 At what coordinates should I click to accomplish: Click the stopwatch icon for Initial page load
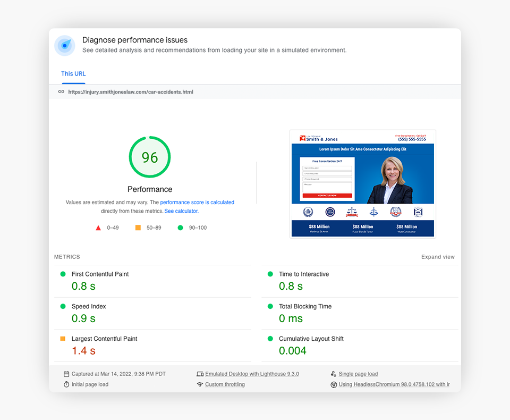(66, 384)
